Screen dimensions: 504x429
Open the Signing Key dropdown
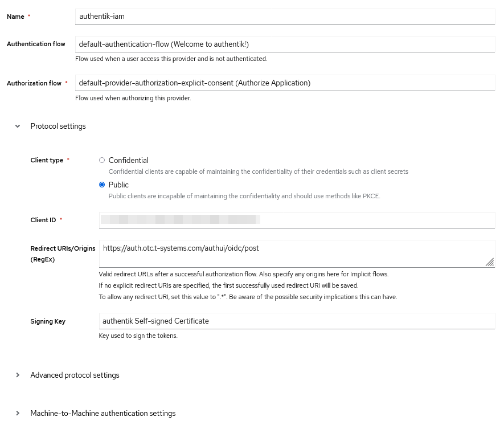point(296,321)
